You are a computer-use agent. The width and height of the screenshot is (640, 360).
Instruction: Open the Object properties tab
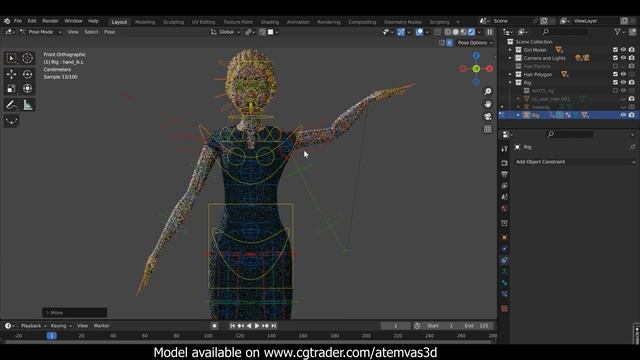tap(504, 238)
